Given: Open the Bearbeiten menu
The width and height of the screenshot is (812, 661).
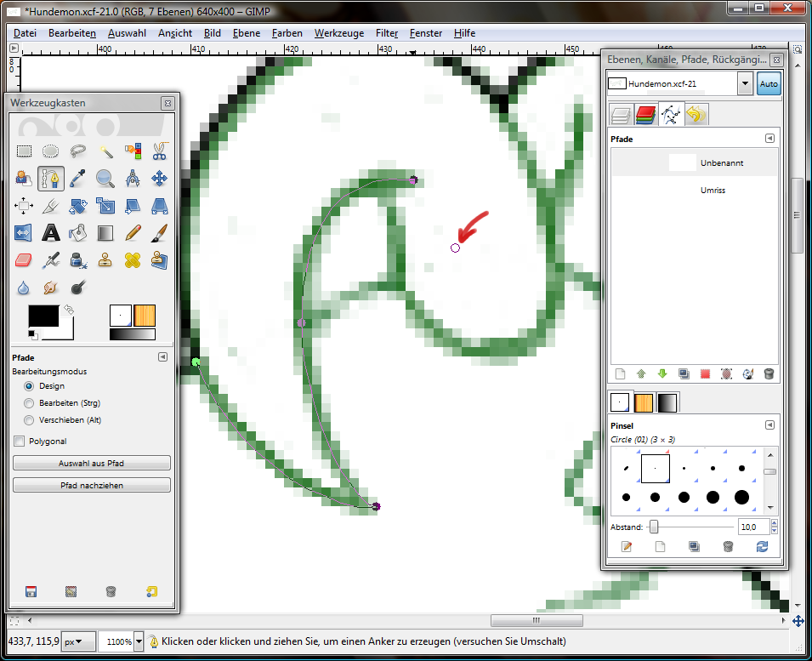Looking at the screenshot, I should coord(72,33).
